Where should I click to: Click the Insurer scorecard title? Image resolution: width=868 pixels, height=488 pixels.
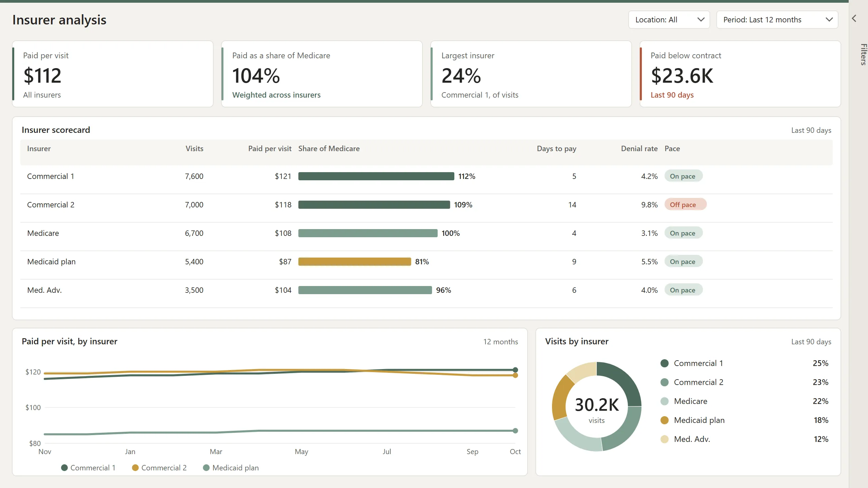(56, 130)
